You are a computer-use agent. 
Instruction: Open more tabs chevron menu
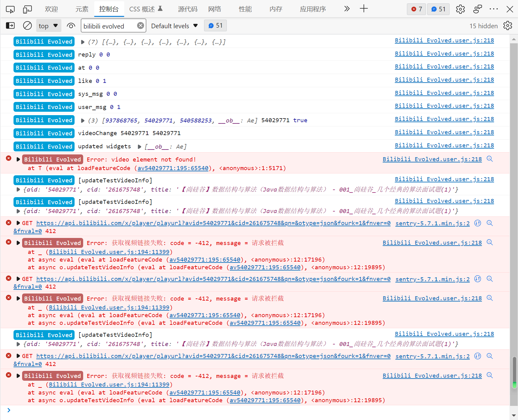point(347,9)
